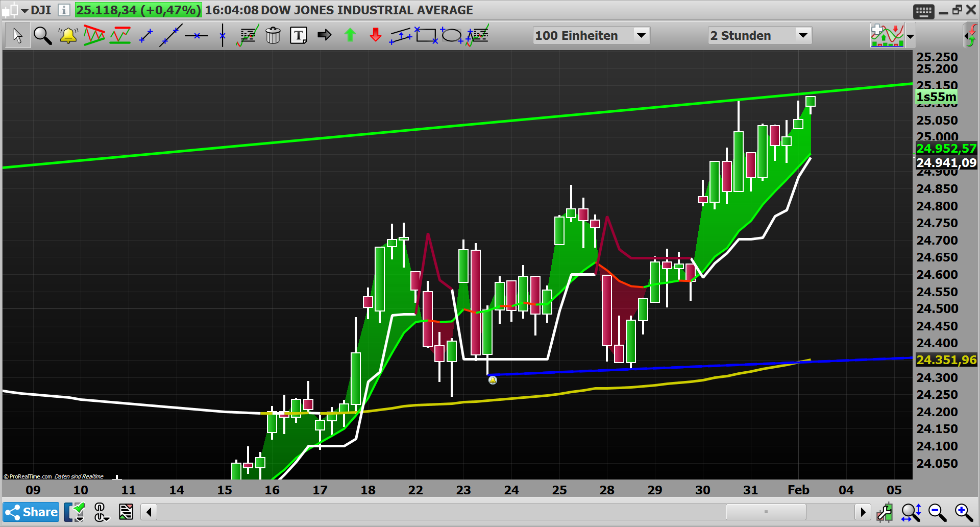Open the dropdown arrow beside DJI
The width and height of the screenshot is (980, 527).
click(x=24, y=11)
